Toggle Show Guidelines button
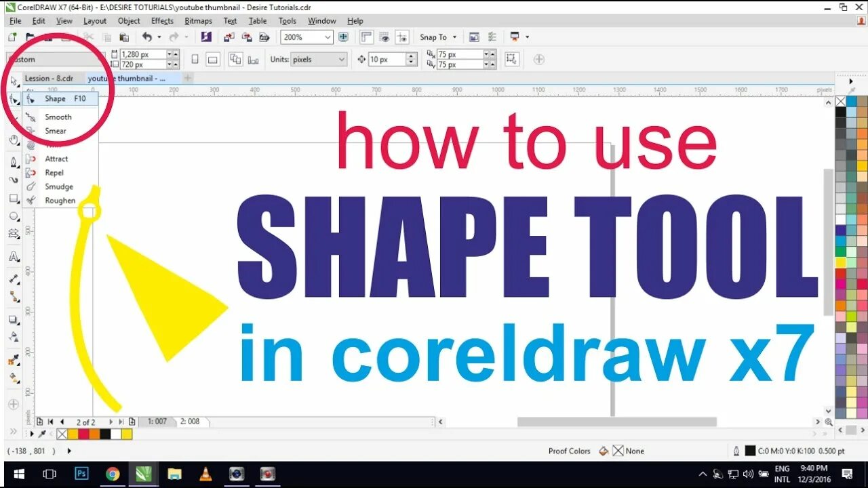 (403, 37)
